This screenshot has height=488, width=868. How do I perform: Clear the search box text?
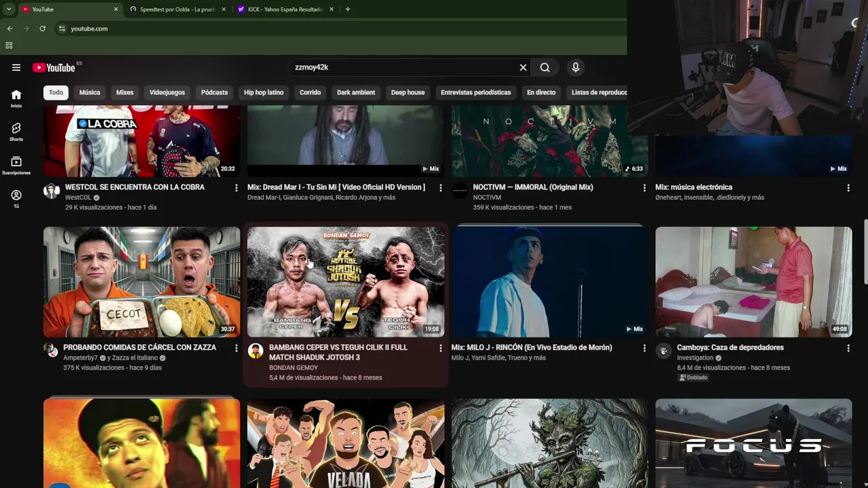523,67
